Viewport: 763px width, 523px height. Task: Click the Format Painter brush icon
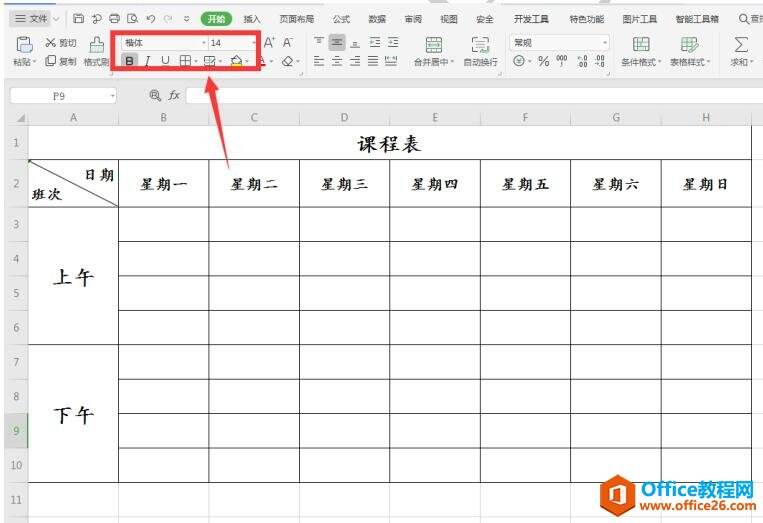(97, 45)
